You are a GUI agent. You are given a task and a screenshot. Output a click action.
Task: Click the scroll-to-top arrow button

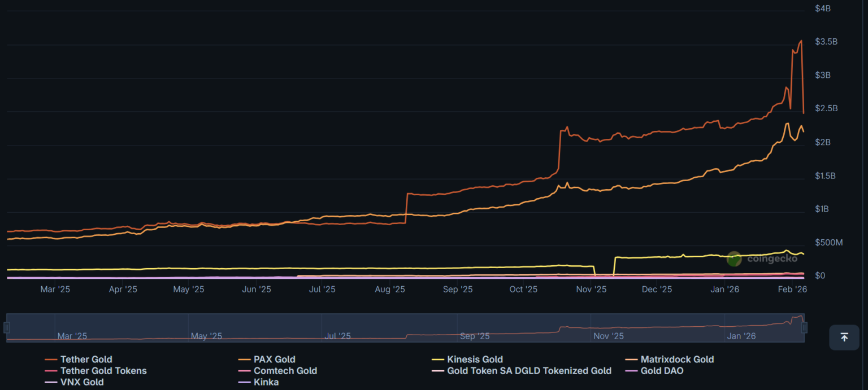(x=844, y=337)
